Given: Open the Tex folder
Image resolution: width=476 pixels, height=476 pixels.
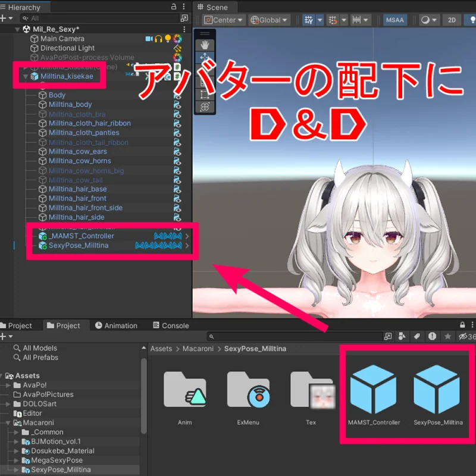Looking at the screenshot, I should click(311, 398).
